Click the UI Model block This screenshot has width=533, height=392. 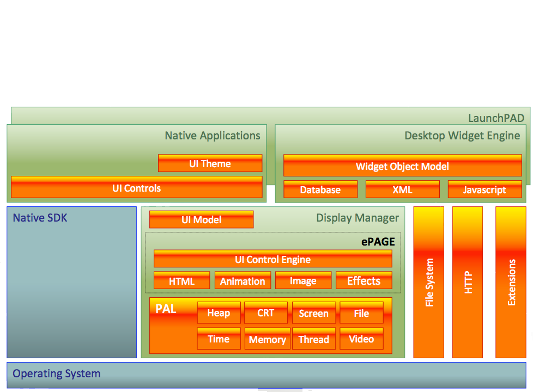coord(201,219)
